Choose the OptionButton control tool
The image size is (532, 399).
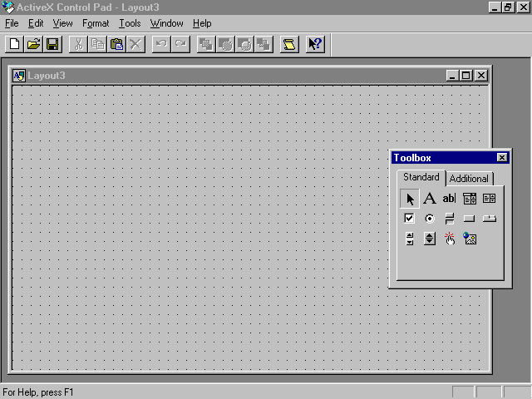(429, 219)
